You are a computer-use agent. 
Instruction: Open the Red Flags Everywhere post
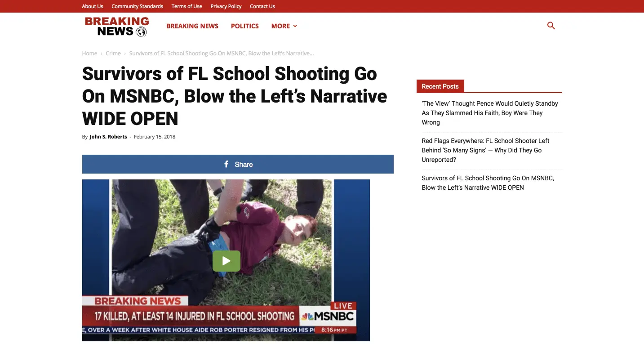[x=485, y=150]
